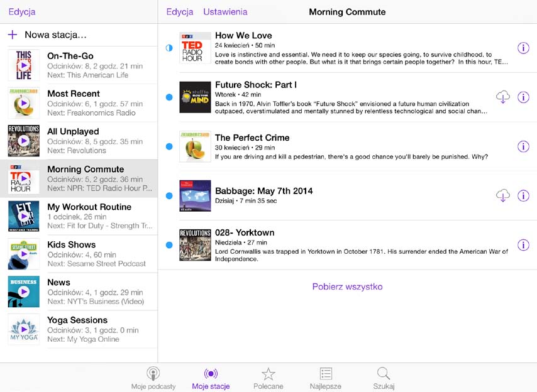The image size is (537, 392).
Task: Switch to Moje stacje tab
Action: click(211, 378)
